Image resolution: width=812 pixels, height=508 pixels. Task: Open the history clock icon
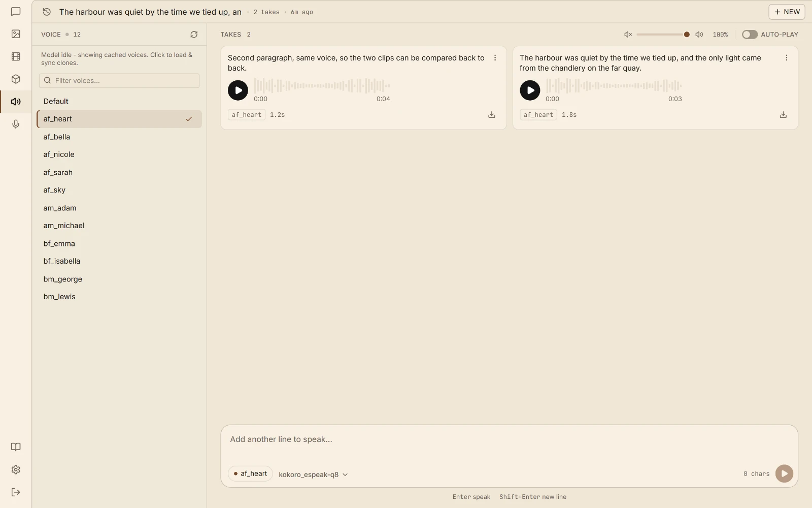47,12
